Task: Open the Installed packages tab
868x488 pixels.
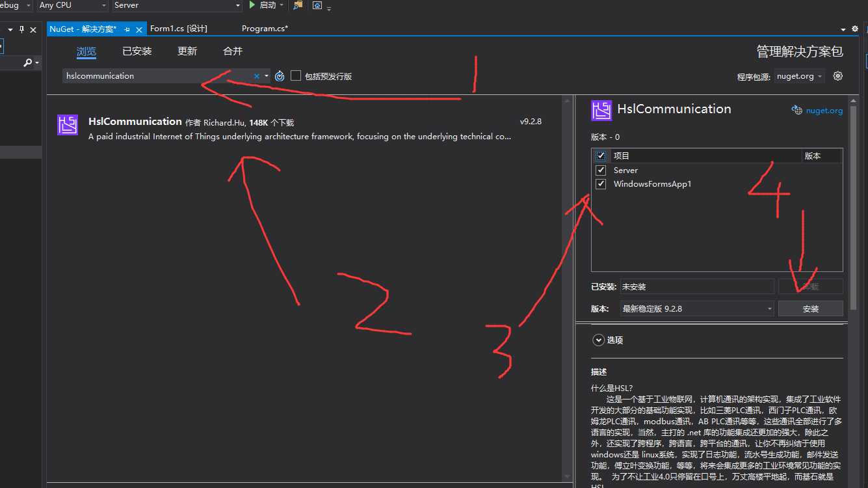Action: coord(137,51)
